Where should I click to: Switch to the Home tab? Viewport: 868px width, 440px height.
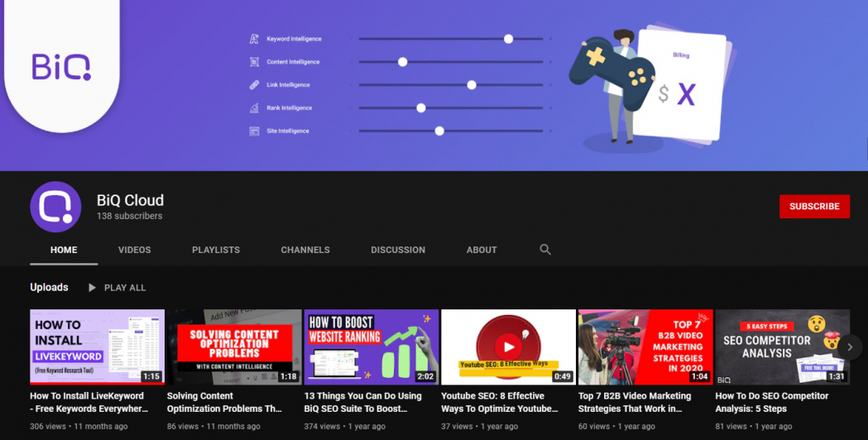point(64,250)
